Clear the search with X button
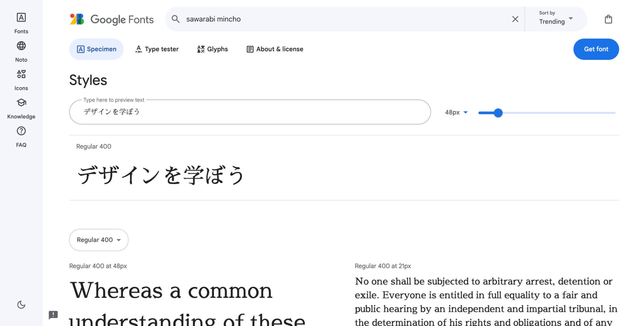The height and width of the screenshot is (326, 644). pyautogui.click(x=515, y=19)
